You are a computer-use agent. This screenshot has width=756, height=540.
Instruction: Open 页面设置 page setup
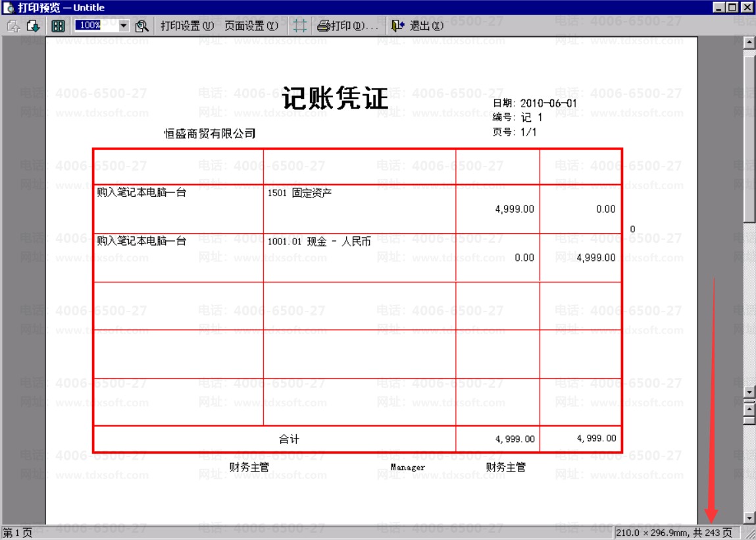(x=251, y=26)
